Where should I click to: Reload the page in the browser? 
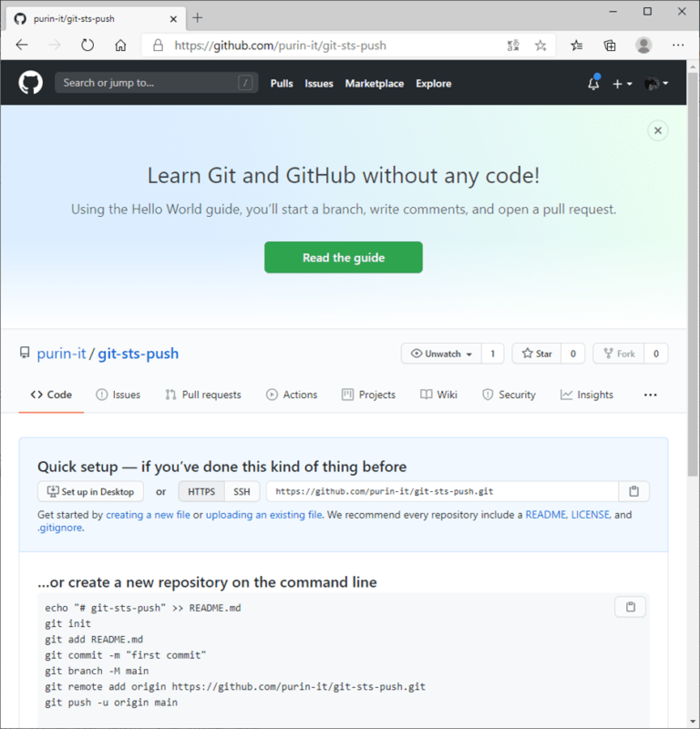(x=87, y=45)
